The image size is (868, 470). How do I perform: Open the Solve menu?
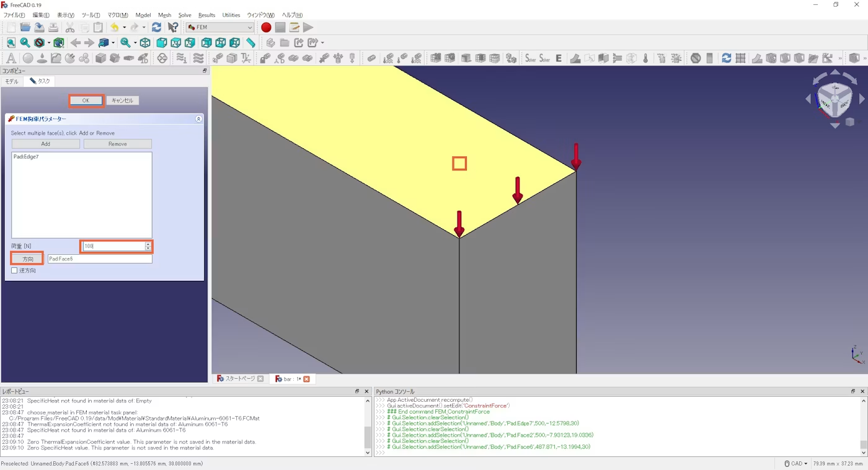tap(185, 15)
